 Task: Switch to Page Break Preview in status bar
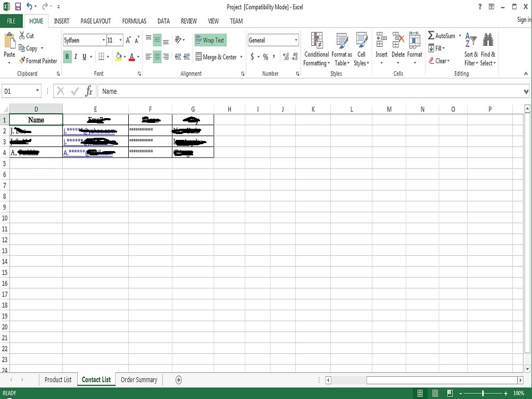450,393
